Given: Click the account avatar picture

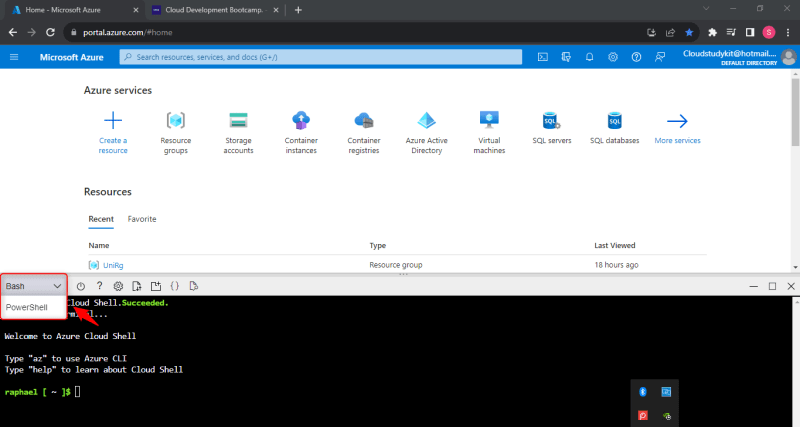Looking at the screenshot, I should point(788,57).
